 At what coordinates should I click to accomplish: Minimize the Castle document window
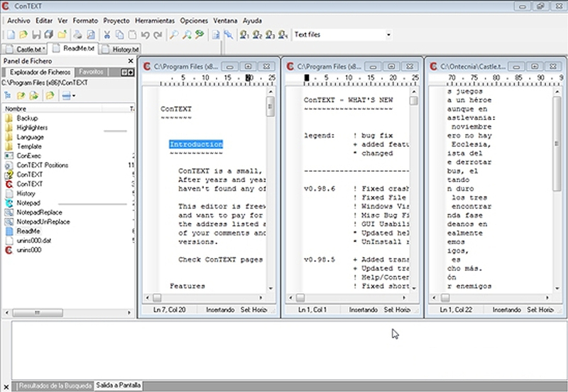point(517,67)
